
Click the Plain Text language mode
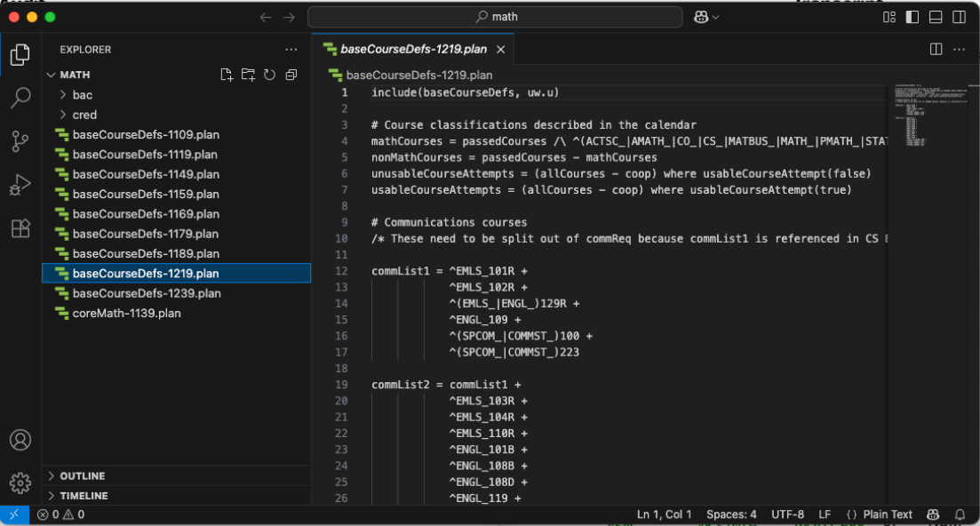pyautogui.click(x=888, y=514)
